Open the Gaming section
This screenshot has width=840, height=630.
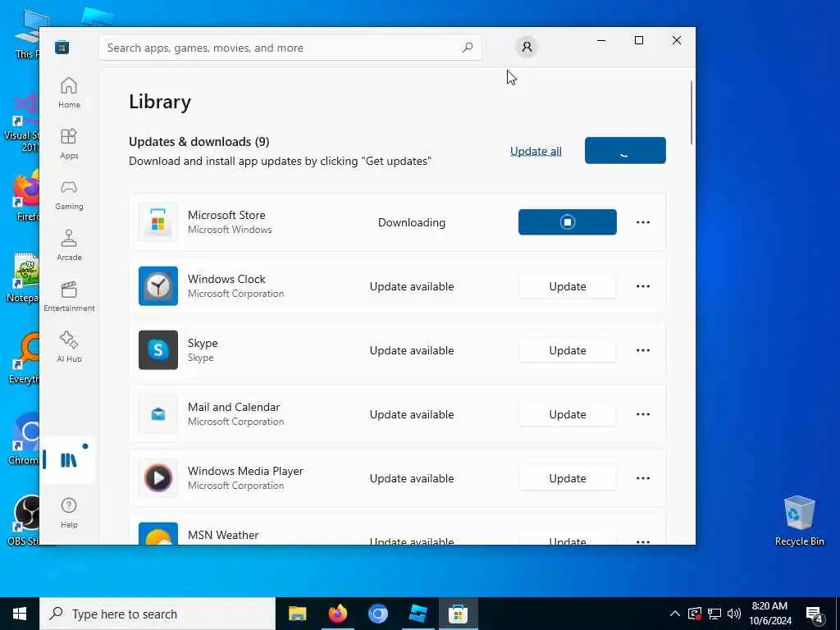point(69,194)
